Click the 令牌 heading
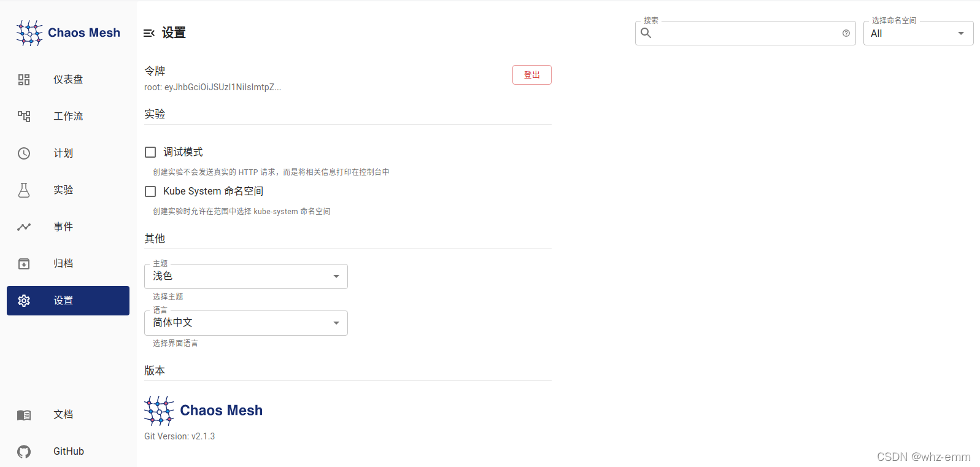 (155, 71)
